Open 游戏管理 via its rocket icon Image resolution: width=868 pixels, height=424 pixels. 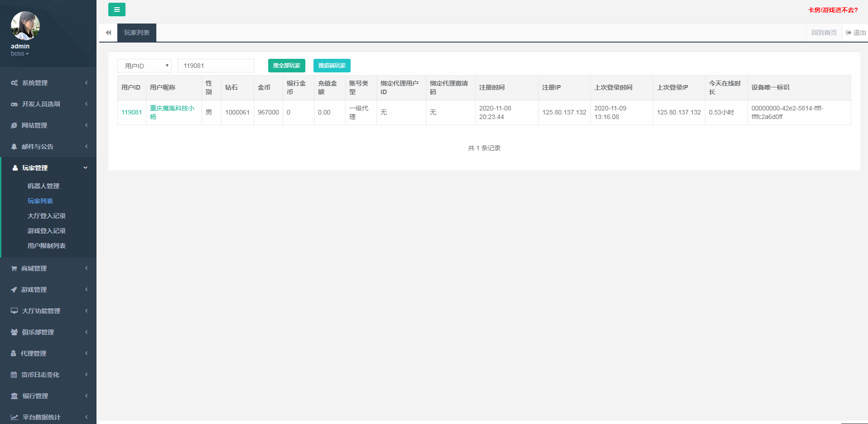pyautogui.click(x=14, y=290)
